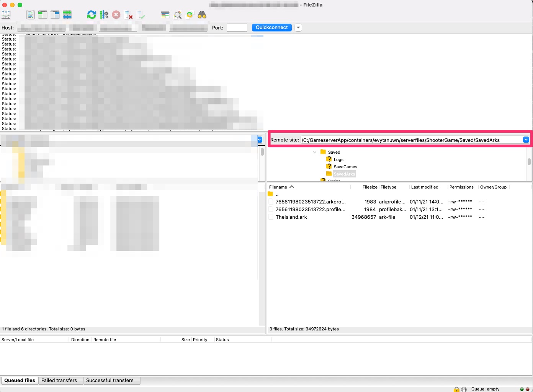
Task: Click the red activity LED indicator
Action: pyautogui.click(x=528, y=389)
